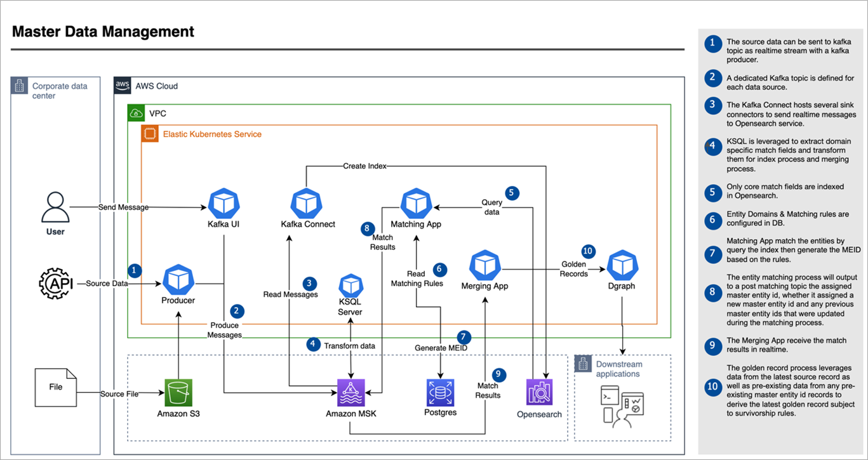Select the "Source File" arrow label
868x460 pixels.
click(119, 394)
